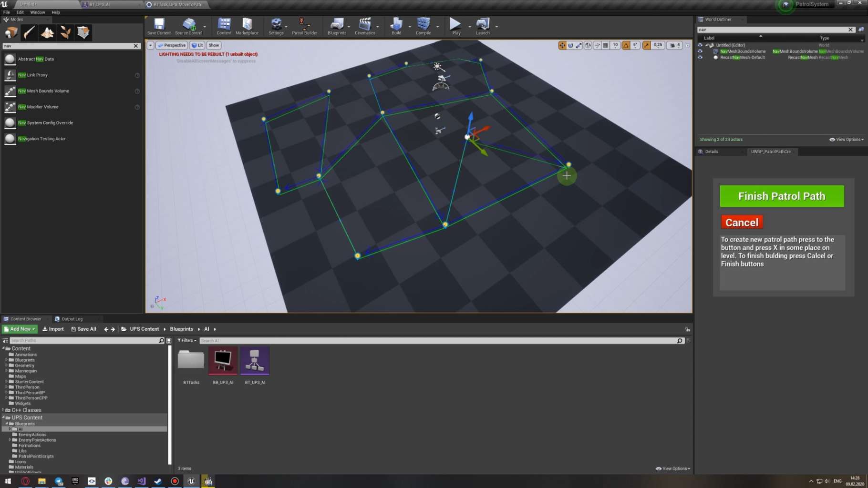Screen dimensions: 868x488
Task: Adjust camera speed setting 4
Action: 675,45
